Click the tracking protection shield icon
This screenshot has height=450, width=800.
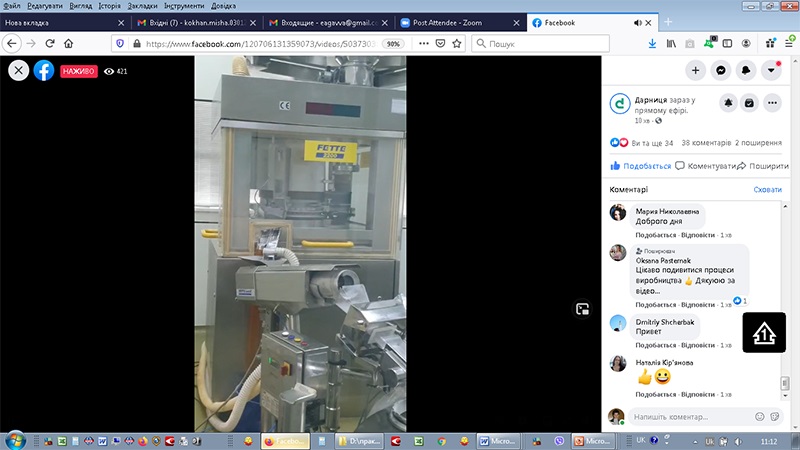point(120,43)
